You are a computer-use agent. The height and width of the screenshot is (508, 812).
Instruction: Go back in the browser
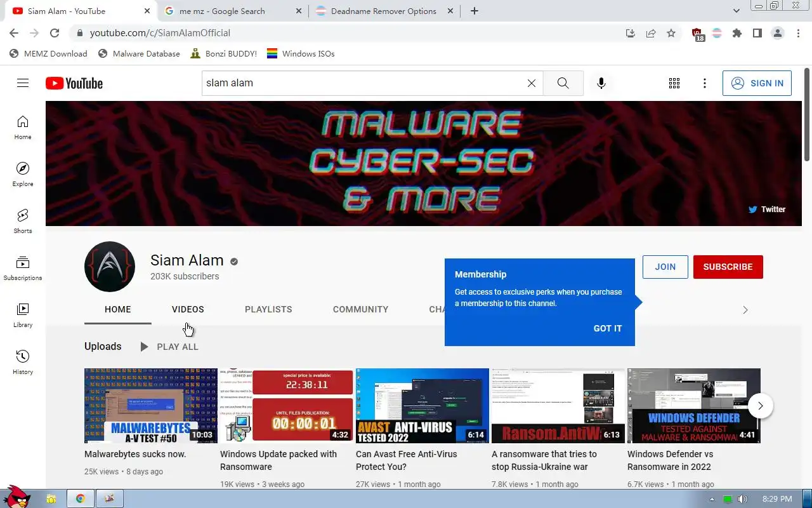point(14,33)
